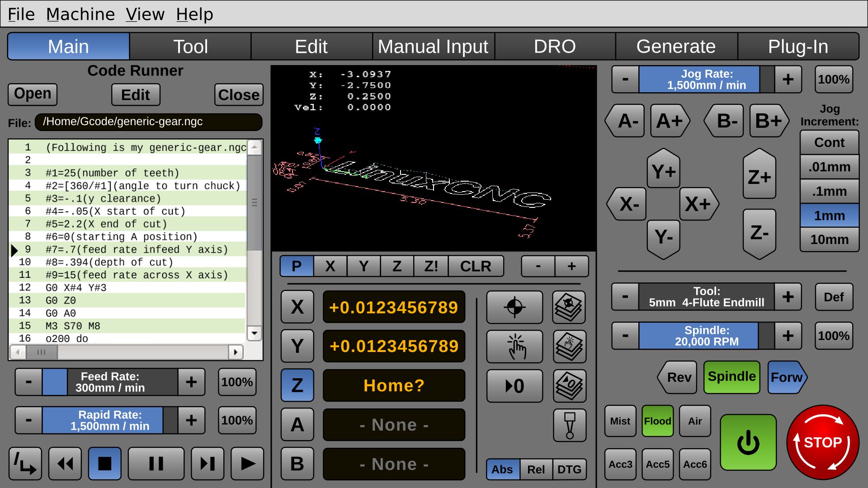Click the layered stack icon beside hand tap
The image size is (868, 488).
point(569,347)
